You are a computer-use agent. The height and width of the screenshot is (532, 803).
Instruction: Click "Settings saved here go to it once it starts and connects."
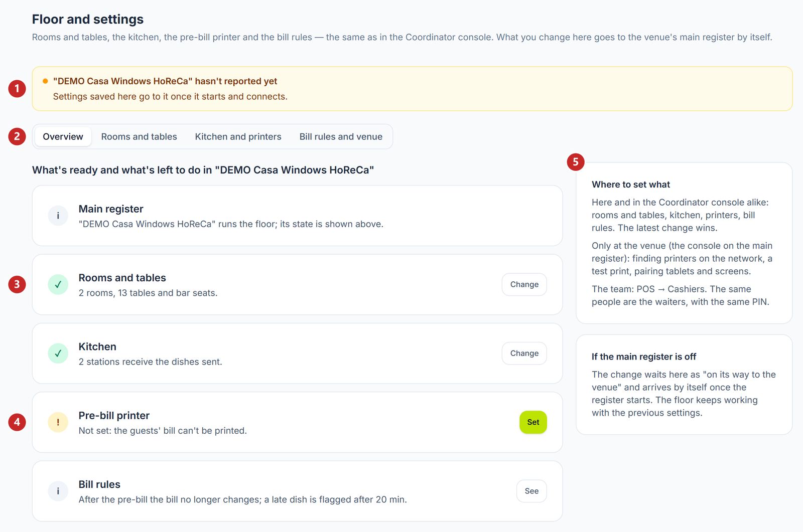[170, 96]
